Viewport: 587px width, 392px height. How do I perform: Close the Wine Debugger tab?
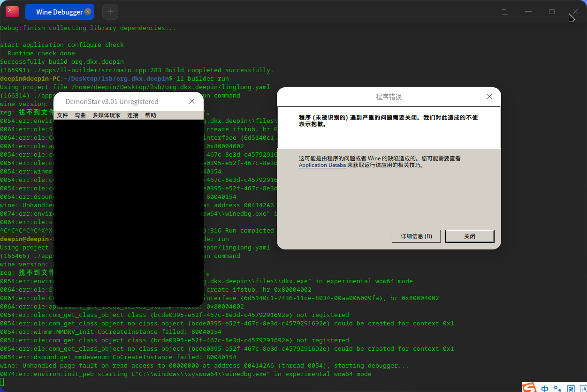88,12
